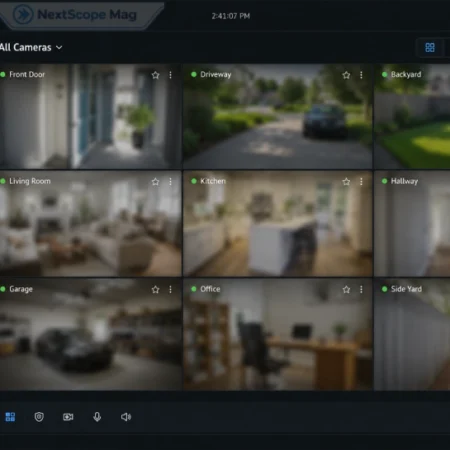Click the Garage camera label
Screen dimensions: 450x450
[21, 289]
